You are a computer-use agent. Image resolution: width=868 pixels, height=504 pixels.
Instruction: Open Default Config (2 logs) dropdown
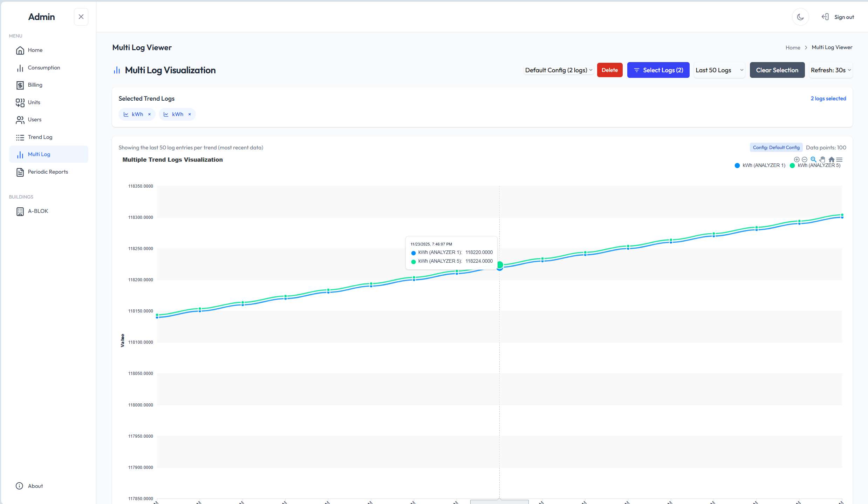coord(558,70)
